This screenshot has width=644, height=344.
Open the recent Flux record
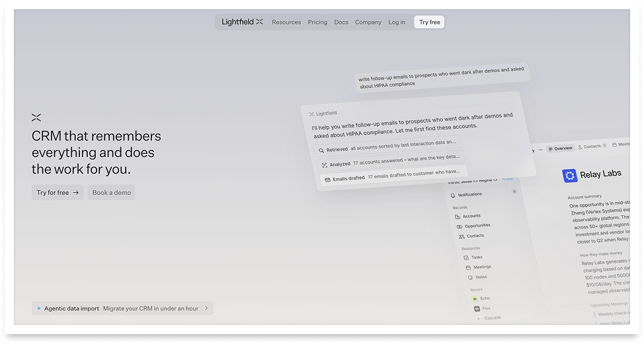click(x=483, y=308)
